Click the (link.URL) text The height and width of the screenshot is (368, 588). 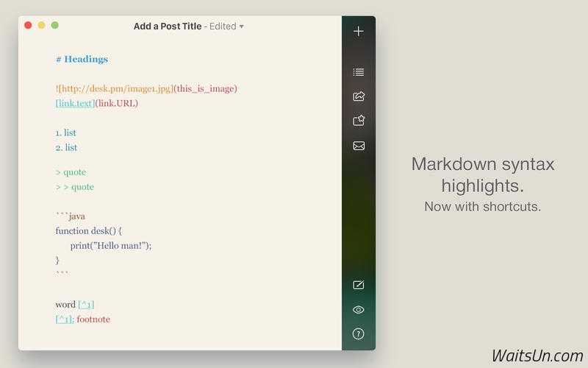(117, 103)
